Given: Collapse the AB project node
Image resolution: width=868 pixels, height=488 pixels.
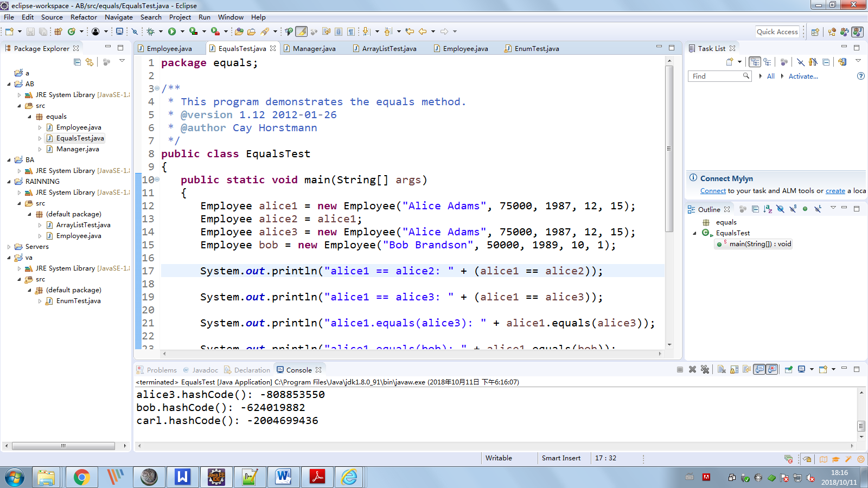Looking at the screenshot, I should click(x=9, y=84).
